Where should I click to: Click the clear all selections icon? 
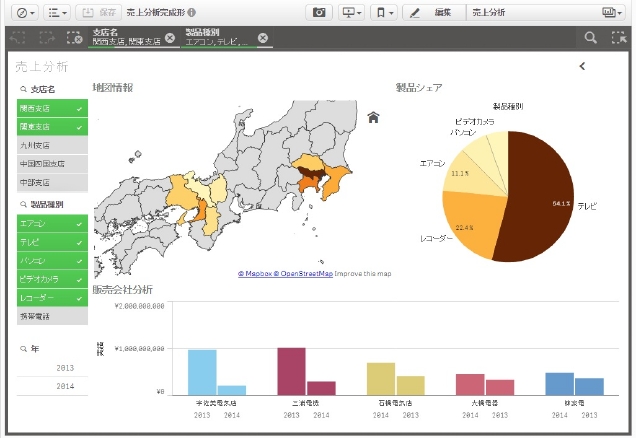tap(74, 38)
